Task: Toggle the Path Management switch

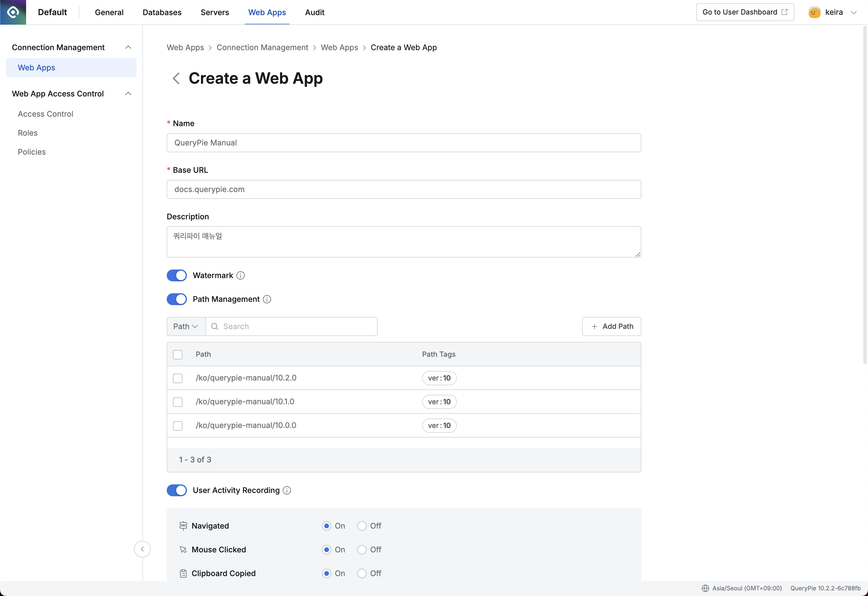Action: [x=177, y=299]
